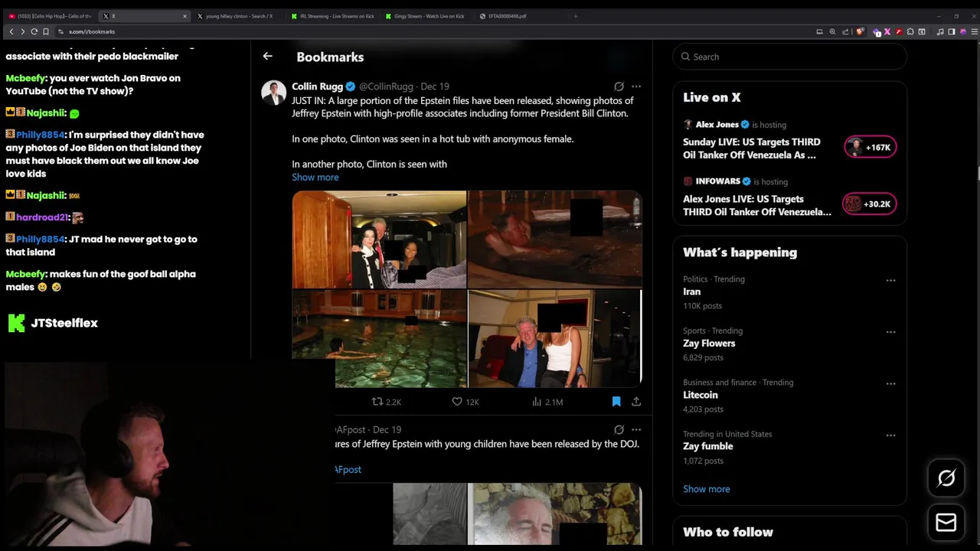Open Zay Flowers trending topic
This screenshot has width=980, height=551.
(709, 343)
